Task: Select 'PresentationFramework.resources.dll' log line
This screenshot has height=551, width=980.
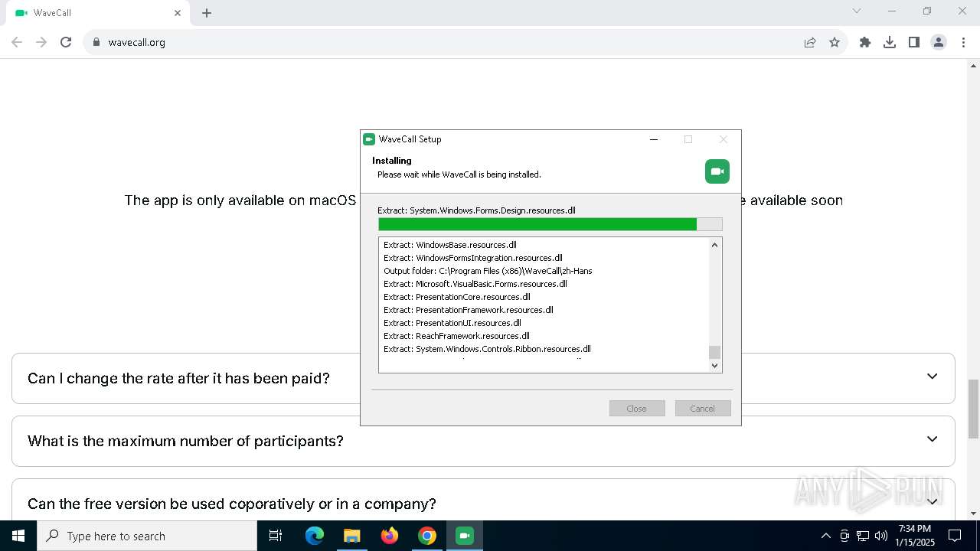Action: pos(469,310)
